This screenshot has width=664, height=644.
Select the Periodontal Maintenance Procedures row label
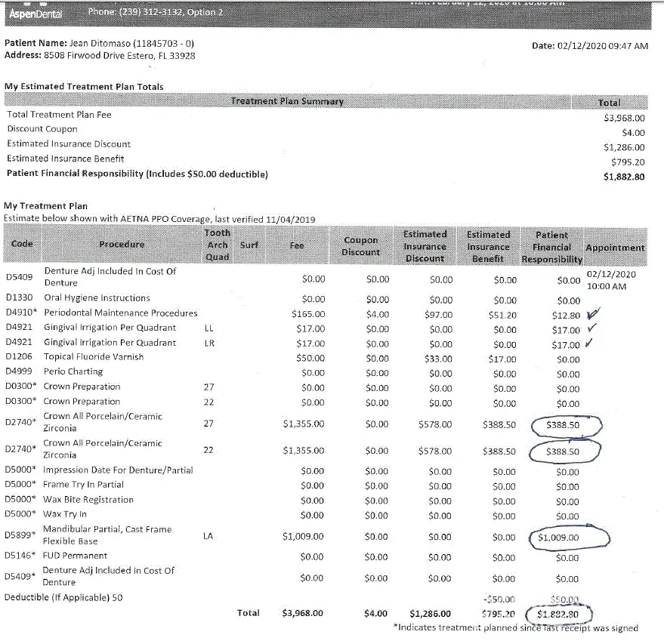pos(121,313)
